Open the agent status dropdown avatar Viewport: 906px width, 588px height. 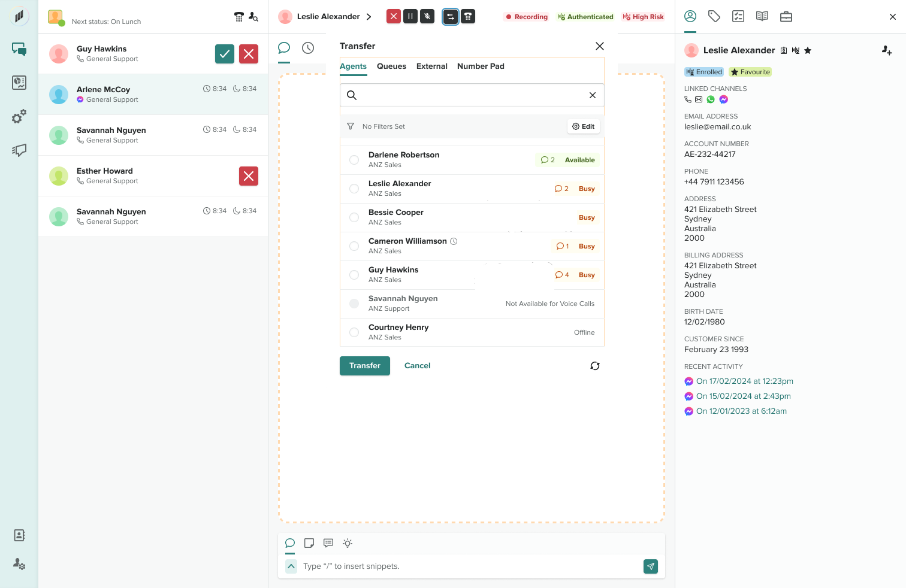click(x=56, y=18)
